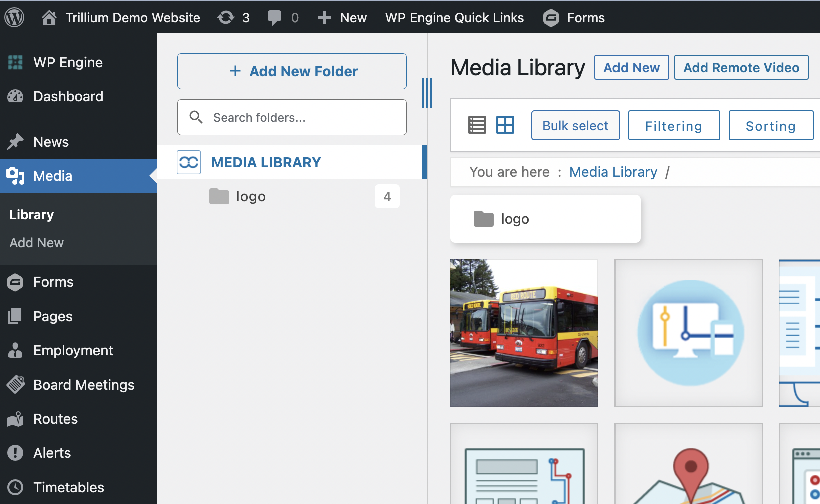The height and width of the screenshot is (504, 820).
Task: Click the Add Remote Video button
Action: tap(741, 67)
